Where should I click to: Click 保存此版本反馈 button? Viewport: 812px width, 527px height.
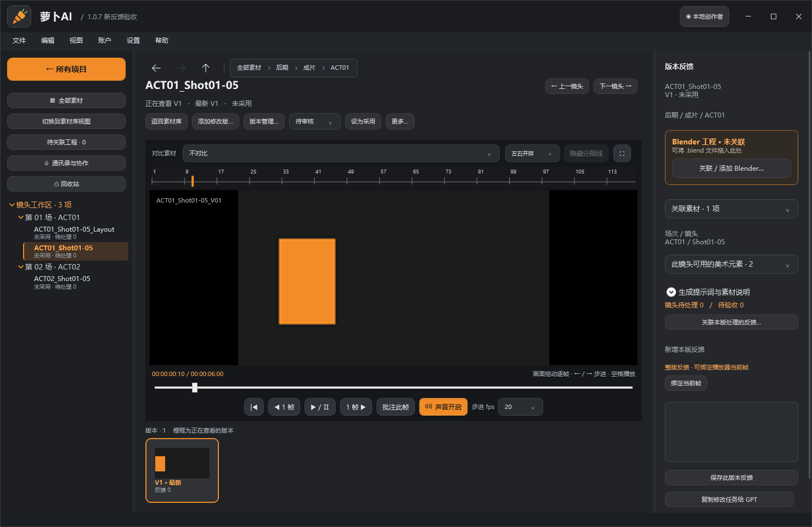(731, 478)
